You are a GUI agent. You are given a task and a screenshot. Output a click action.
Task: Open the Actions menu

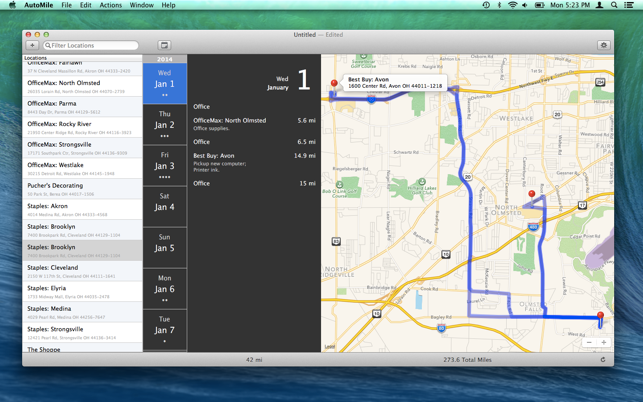pyautogui.click(x=111, y=5)
